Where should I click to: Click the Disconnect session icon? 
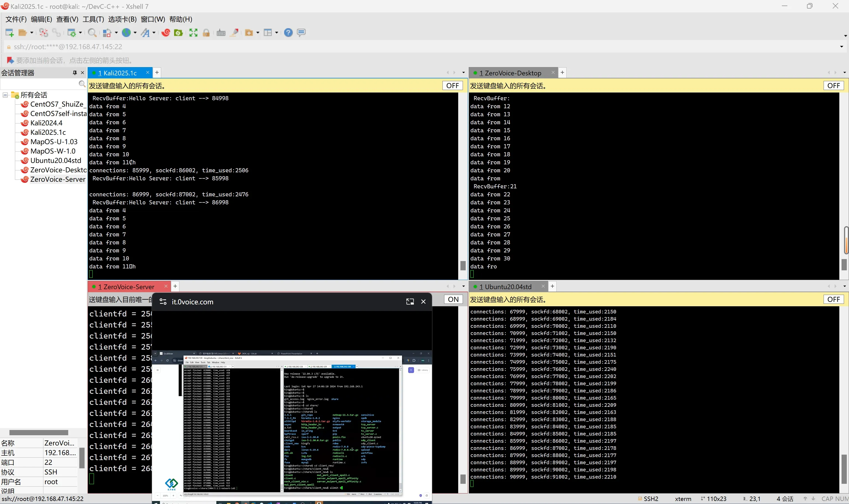43,33
